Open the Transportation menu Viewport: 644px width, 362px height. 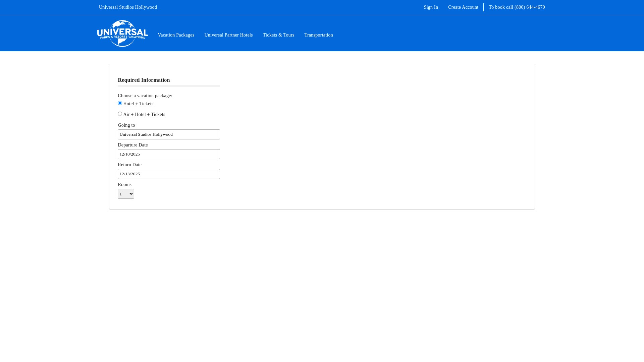pos(319,35)
